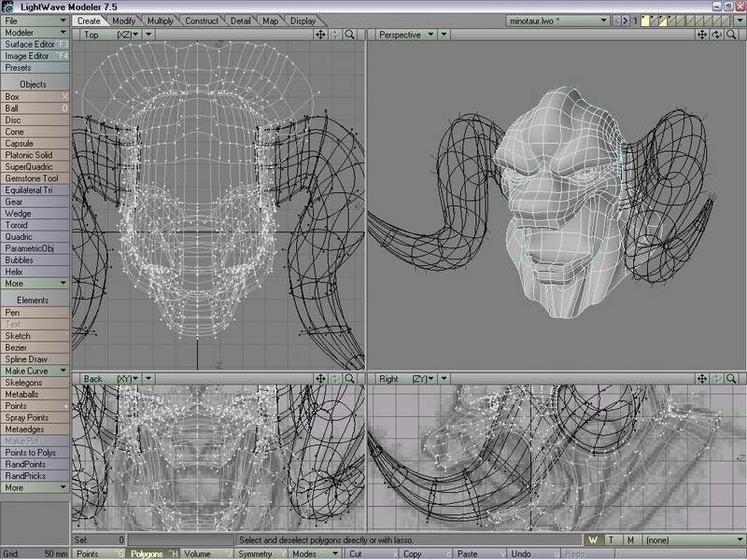The width and height of the screenshot is (747, 560).
Task: Click the pan icon in the Right viewport
Action: pos(702,379)
